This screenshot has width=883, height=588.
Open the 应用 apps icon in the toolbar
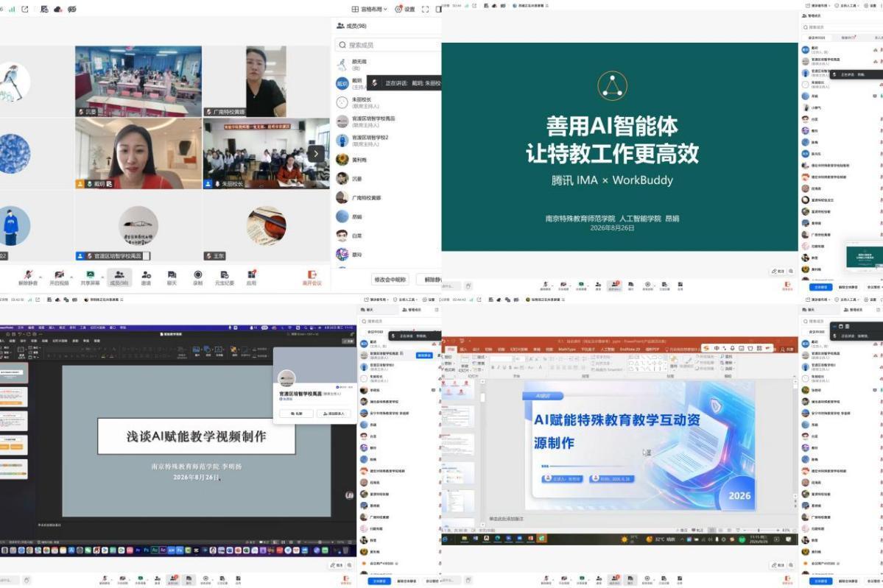click(251, 277)
